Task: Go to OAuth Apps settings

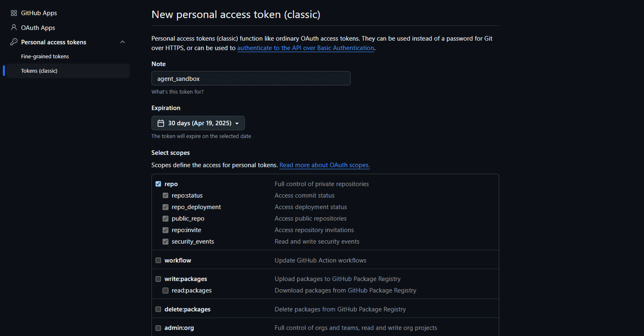Action: point(38,27)
